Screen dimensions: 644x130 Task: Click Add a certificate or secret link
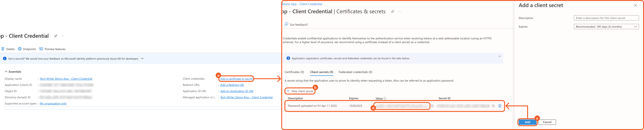tap(236, 79)
